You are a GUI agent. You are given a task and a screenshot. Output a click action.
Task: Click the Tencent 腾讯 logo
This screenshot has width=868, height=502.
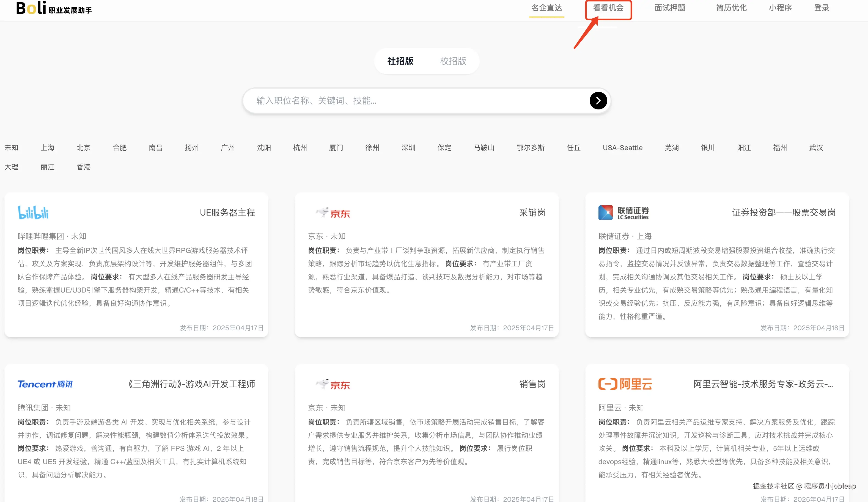coord(45,384)
